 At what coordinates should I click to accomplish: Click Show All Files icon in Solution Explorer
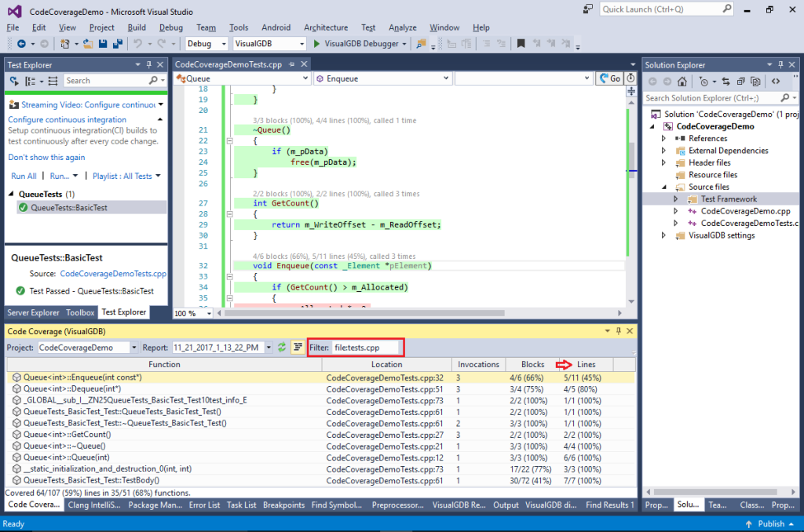tap(755, 81)
